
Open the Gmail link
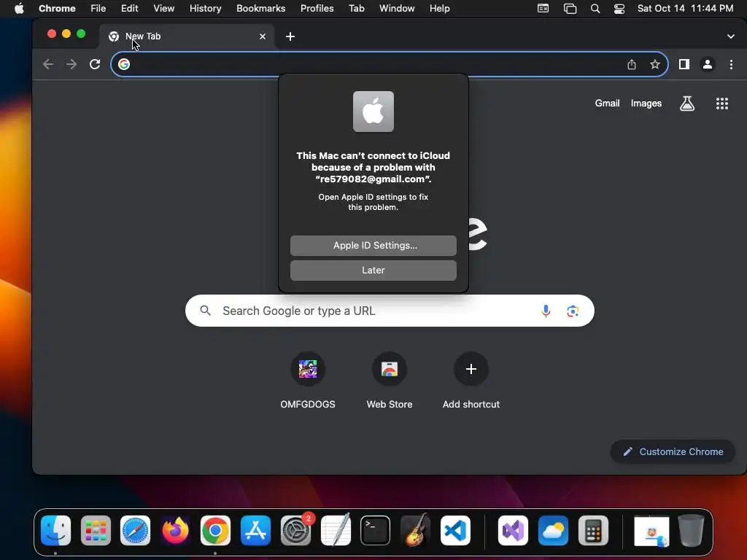point(607,104)
